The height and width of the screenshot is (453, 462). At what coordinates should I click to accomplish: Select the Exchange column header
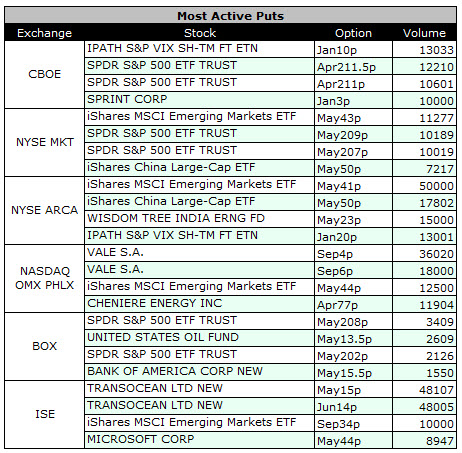click(x=44, y=33)
